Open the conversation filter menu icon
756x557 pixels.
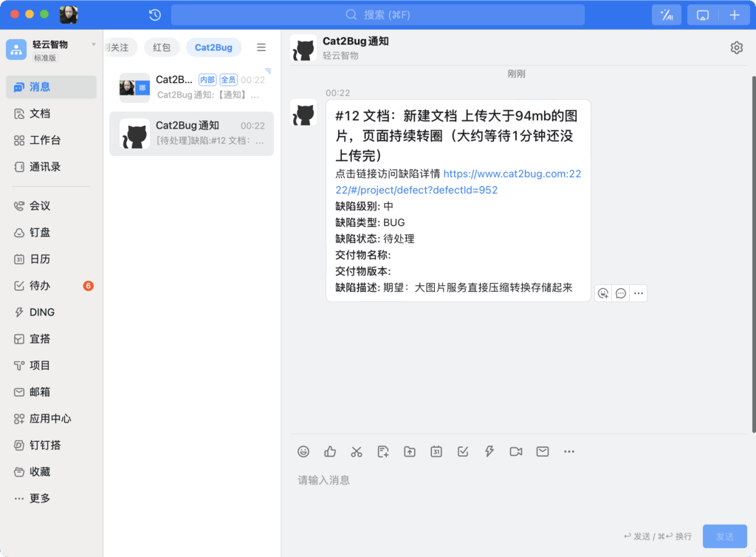tap(261, 47)
